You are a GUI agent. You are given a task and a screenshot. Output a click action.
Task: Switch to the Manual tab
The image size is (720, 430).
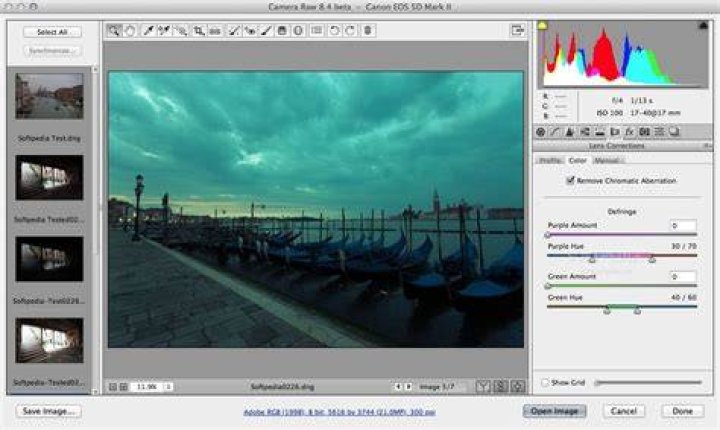tap(607, 160)
